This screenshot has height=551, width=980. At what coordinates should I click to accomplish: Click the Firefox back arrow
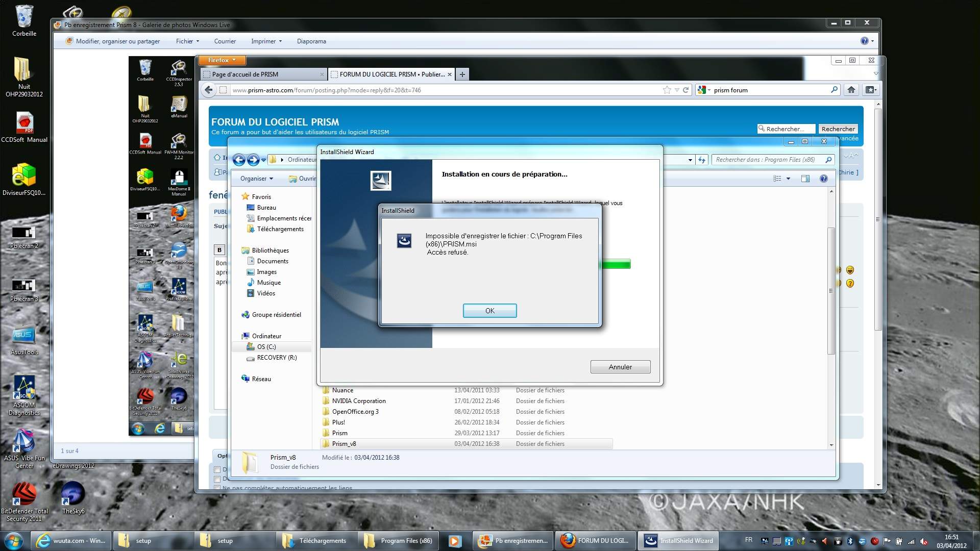pos(208,90)
